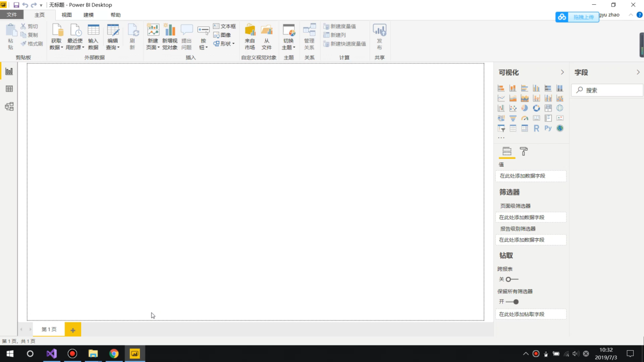Select the line chart visual
The height and width of the screenshot is (362, 644).
(501, 98)
